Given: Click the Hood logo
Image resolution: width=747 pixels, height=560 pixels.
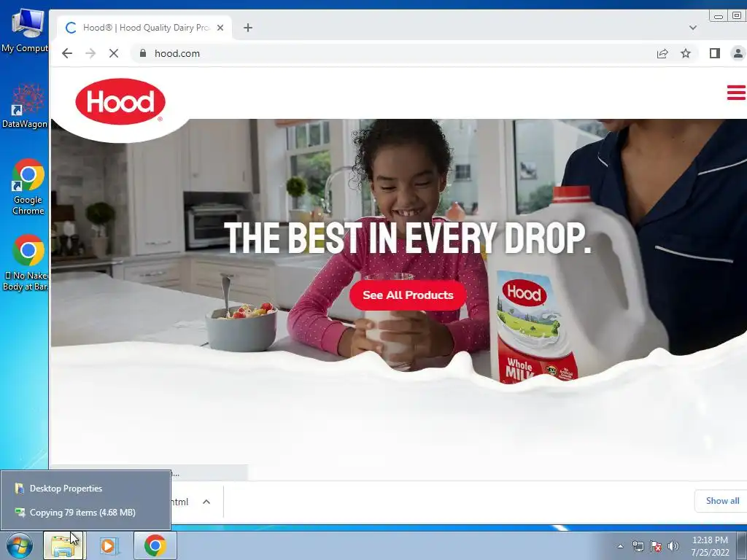Looking at the screenshot, I should pos(120,102).
